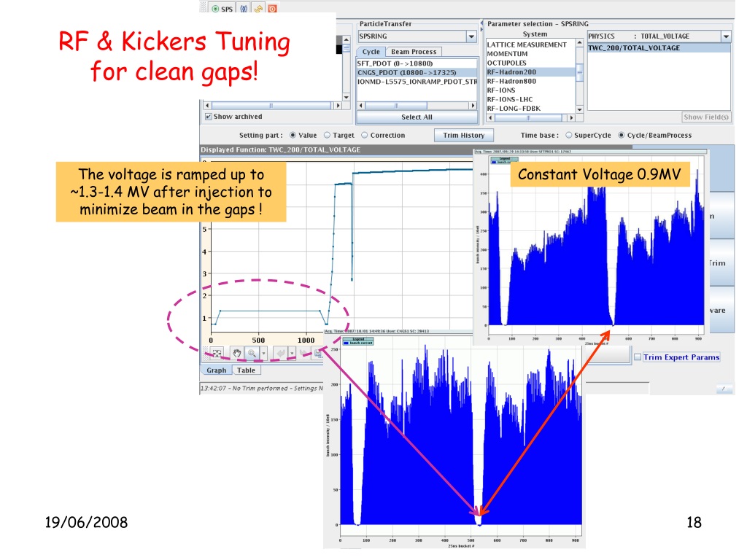The height and width of the screenshot is (560, 747).
Task: Open the zoom tool dropdown arrow
Action: pyautogui.click(x=264, y=354)
